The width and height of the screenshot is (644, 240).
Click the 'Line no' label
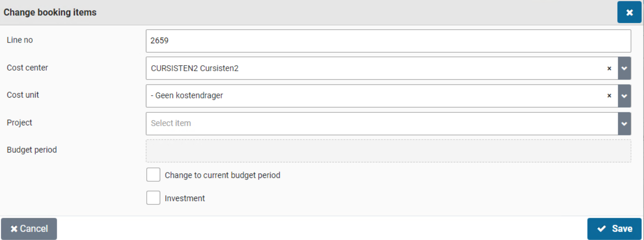(x=20, y=40)
